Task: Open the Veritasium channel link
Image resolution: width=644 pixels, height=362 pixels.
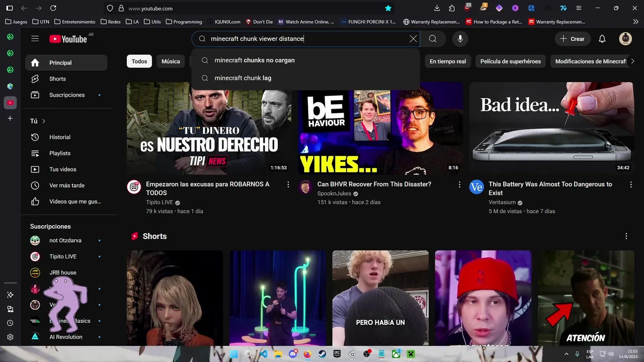Action: pyautogui.click(x=502, y=203)
